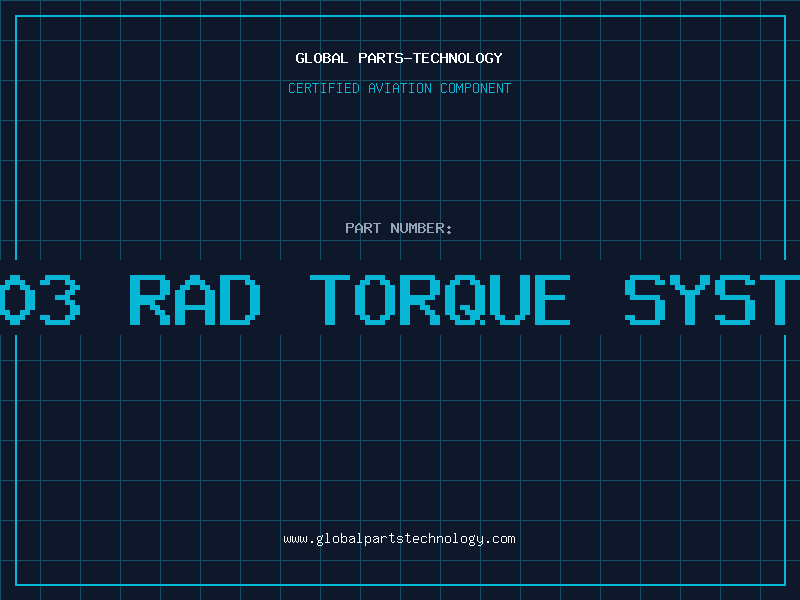This screenshot has width=800, height=600.
Task: Click the word COMPONENT in the subtitle
Action: (x=476, y=89)
